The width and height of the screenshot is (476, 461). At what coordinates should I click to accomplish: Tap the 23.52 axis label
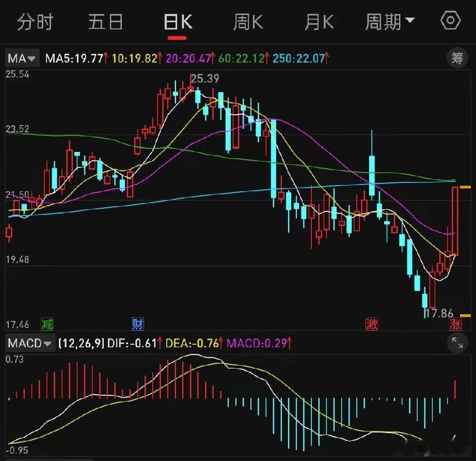coord(18,129)
